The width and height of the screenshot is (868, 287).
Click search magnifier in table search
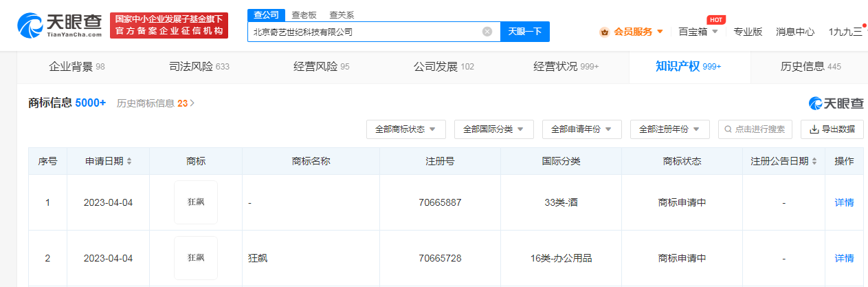pyautogui.click(x=728, y=129)
